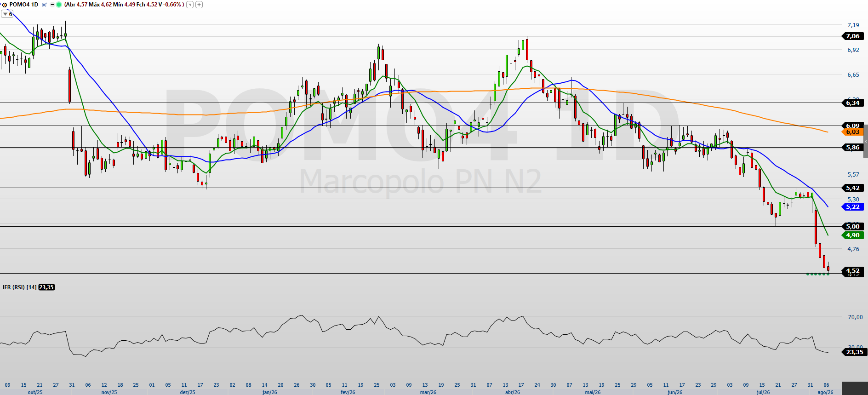
Task: Click the green 4,90 moving average tag
Action: 852,235
